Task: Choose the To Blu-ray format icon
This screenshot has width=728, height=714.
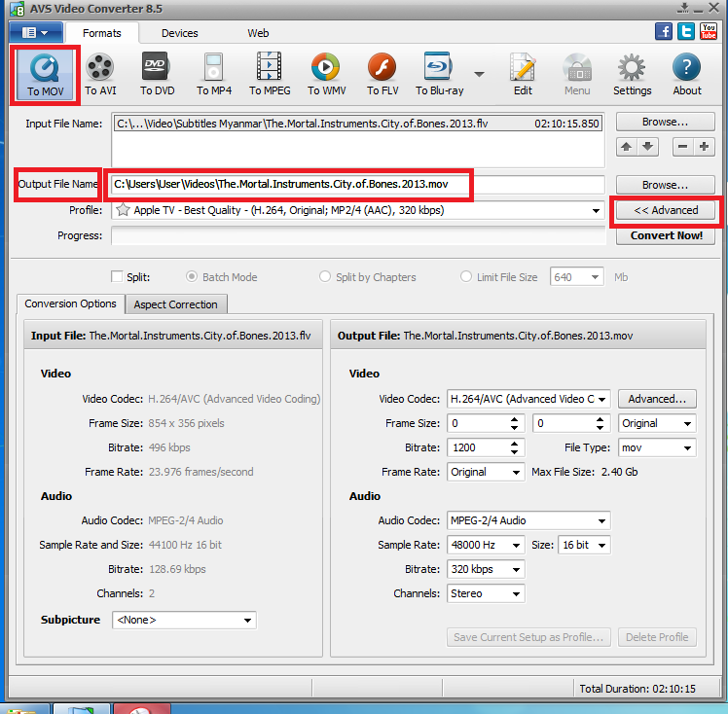Action: (439, 75)
